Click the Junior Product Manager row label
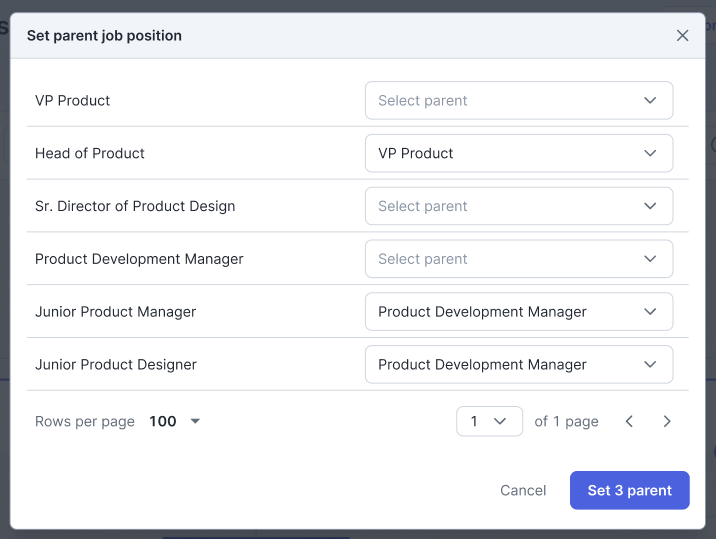Viewport: 716px width, 539px height. [116, 312]
